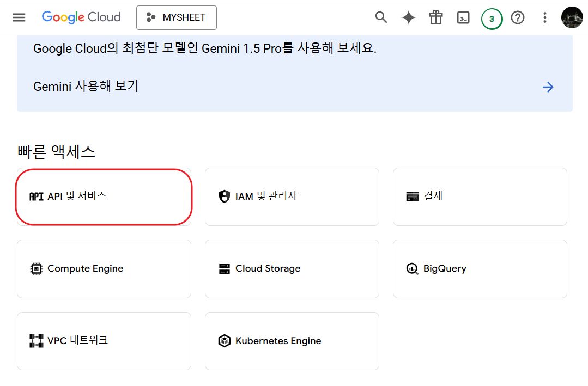Activate Cloud Shell terminal icon
This screenshot has height=386, width=588.
463,17
